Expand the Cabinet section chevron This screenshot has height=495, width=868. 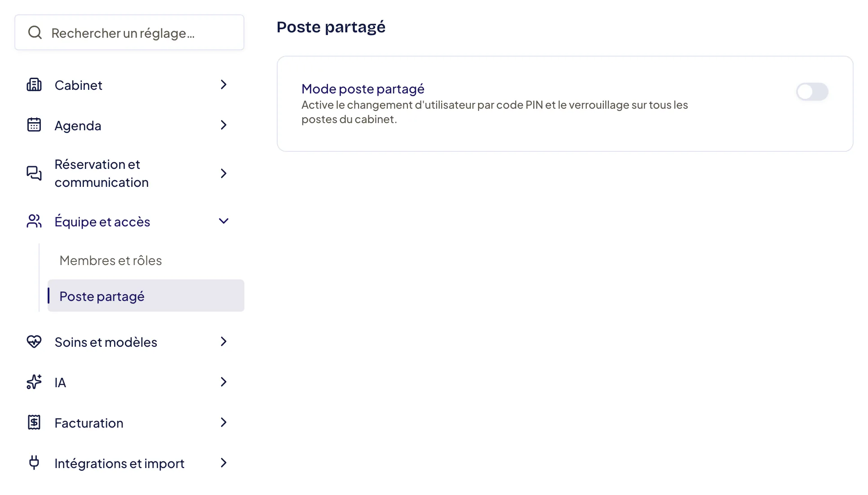click(223, 84)
